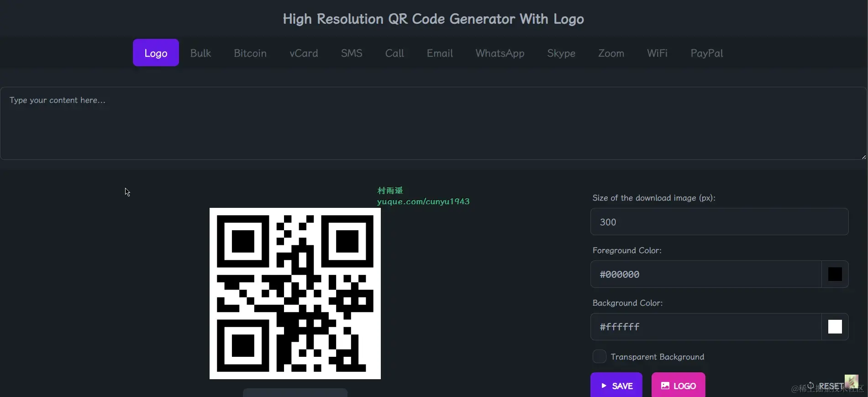
Task: Switch to the Bulk tab
Action: (x=200, y=53)
